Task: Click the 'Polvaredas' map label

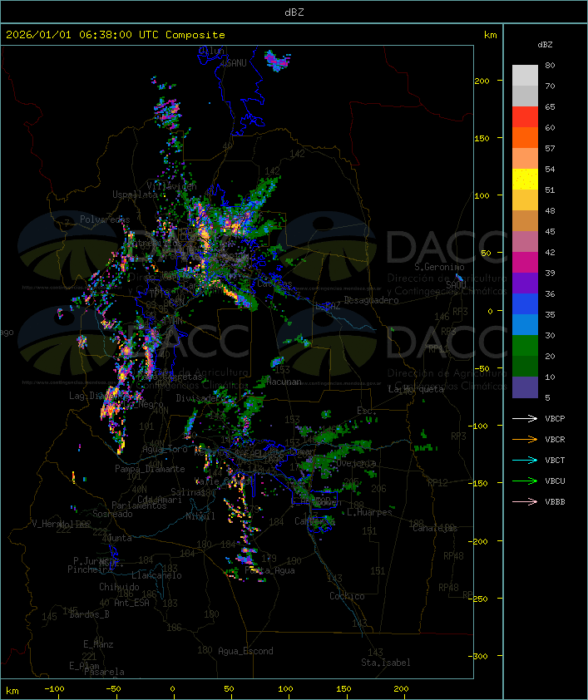Action: 105,219
